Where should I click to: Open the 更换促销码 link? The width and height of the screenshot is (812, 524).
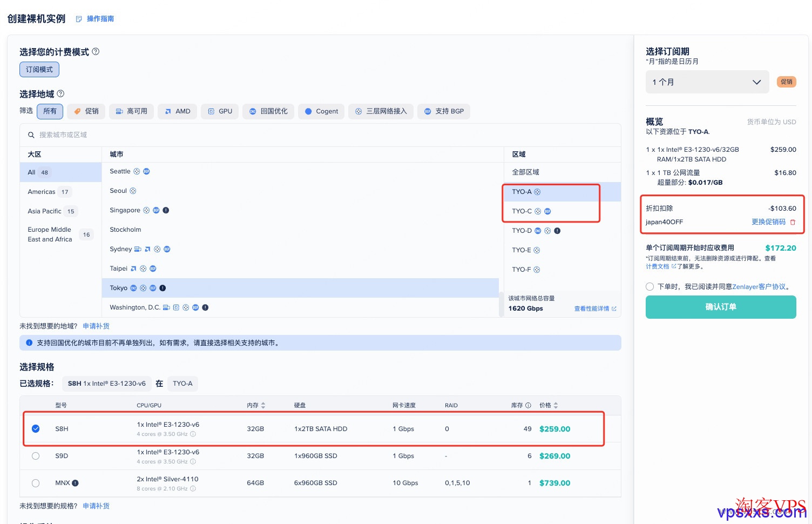pos(768,222)
